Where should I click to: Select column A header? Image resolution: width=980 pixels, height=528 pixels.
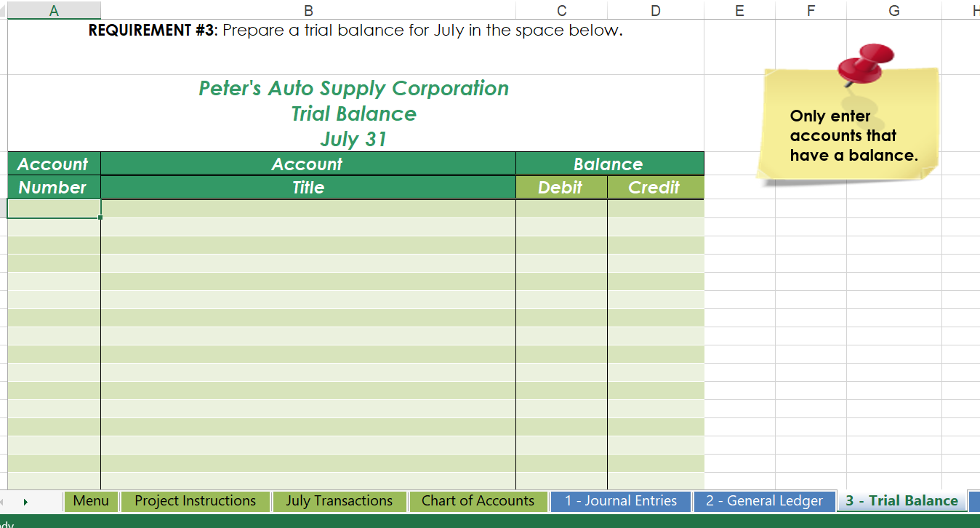tap(54, 10)
